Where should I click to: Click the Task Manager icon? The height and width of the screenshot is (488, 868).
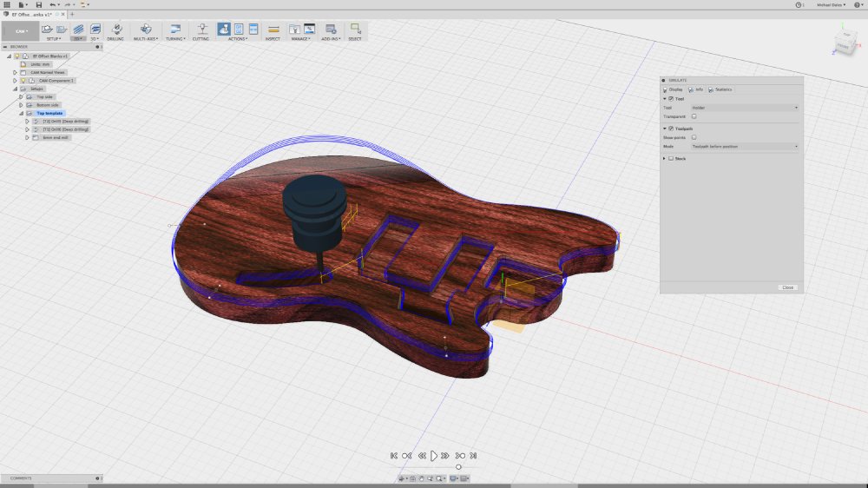(x=310, y=29)
